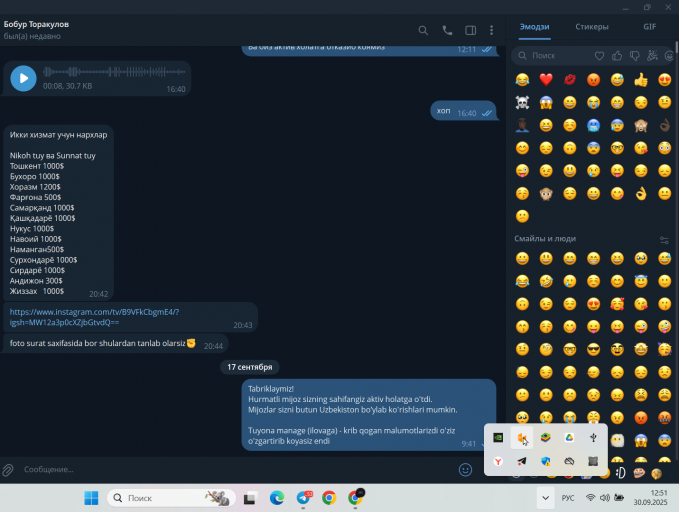Click the Сообщение message input field
Screen dimensions: 679x512
click(x=238, y=470)
